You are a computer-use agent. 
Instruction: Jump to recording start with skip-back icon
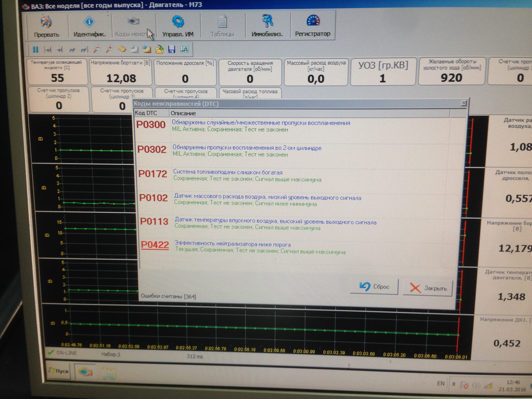tap(48, 49)
